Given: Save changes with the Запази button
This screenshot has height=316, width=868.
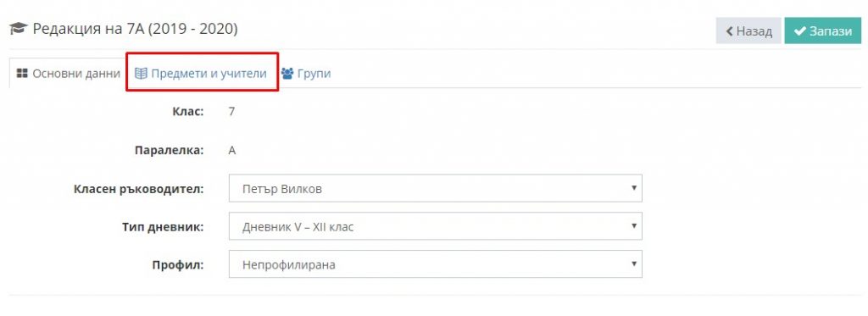Looking at the screenshot, I should click(822, 31).
